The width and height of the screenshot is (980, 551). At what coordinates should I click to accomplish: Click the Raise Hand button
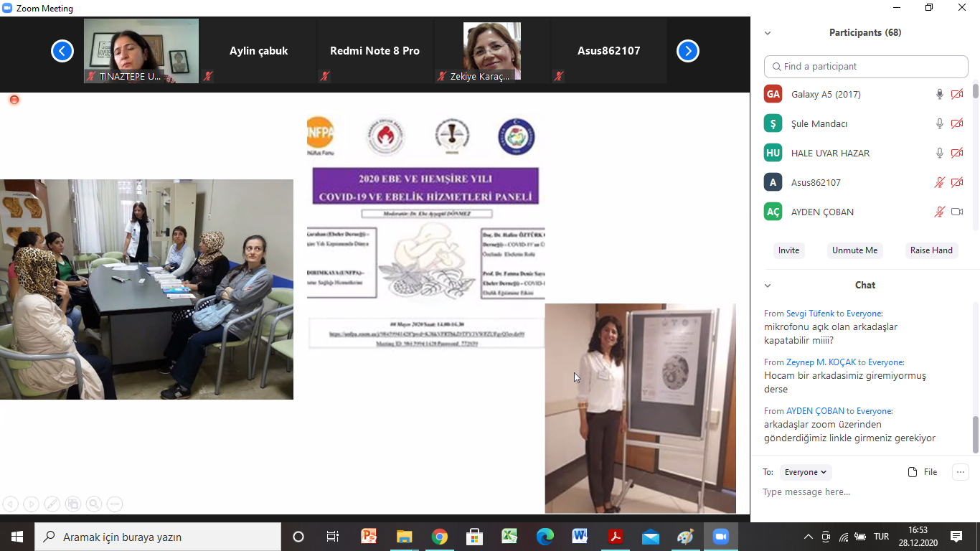point(931,250)
